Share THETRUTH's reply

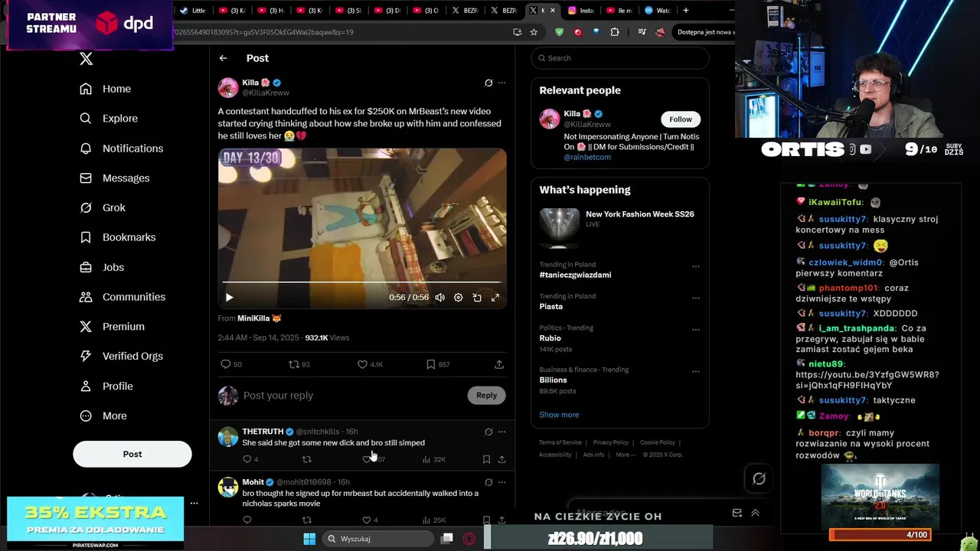pos(502,459)
